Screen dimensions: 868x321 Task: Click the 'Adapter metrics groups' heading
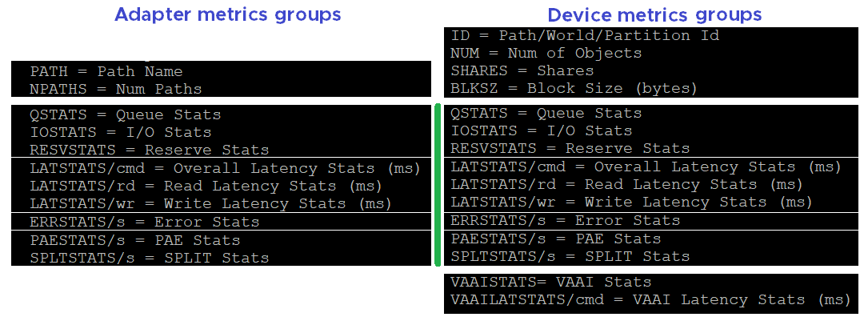[x=227, y=14]
